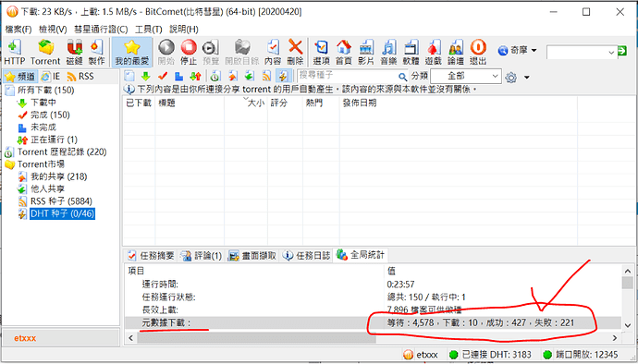Open a Torrent file via toolbar icon
The width and height of the screenshot is (638, 364).
(45, 53)
